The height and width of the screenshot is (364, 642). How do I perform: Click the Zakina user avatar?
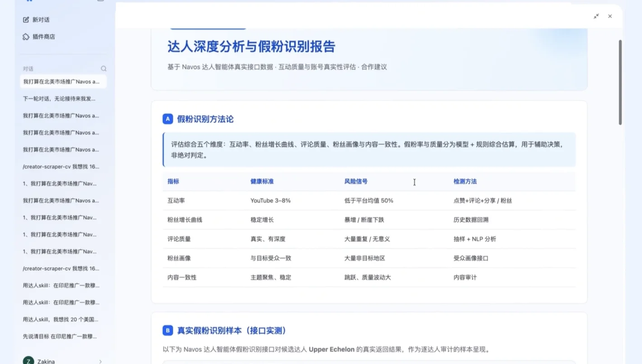pyautogui.click(x=28, y=361)
